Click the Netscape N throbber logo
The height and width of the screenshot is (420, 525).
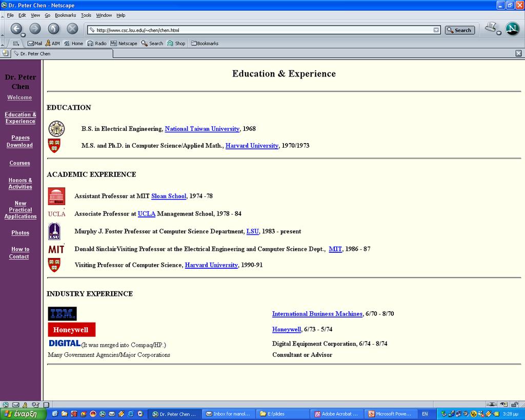pyautogui.click(x=512, y=29)
